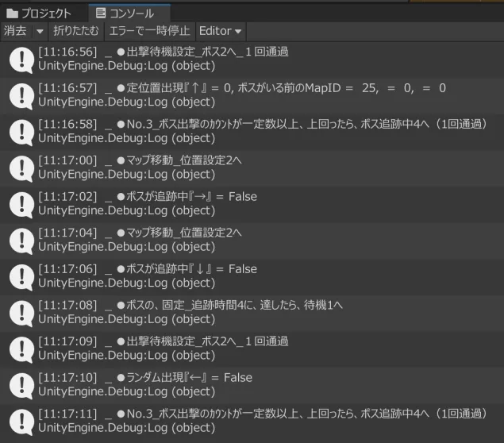Image resolution: width=504 pixels, height=443 pixels.
Task: Click the log icon for the 11:16:56 entry
Action: (x=21, y=60)
